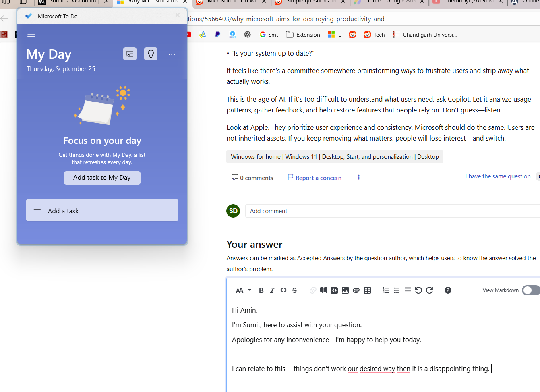This screenshot has width=540, height=392.
Task: Apply strikethrough in answer editor
Action: [294, 290]
